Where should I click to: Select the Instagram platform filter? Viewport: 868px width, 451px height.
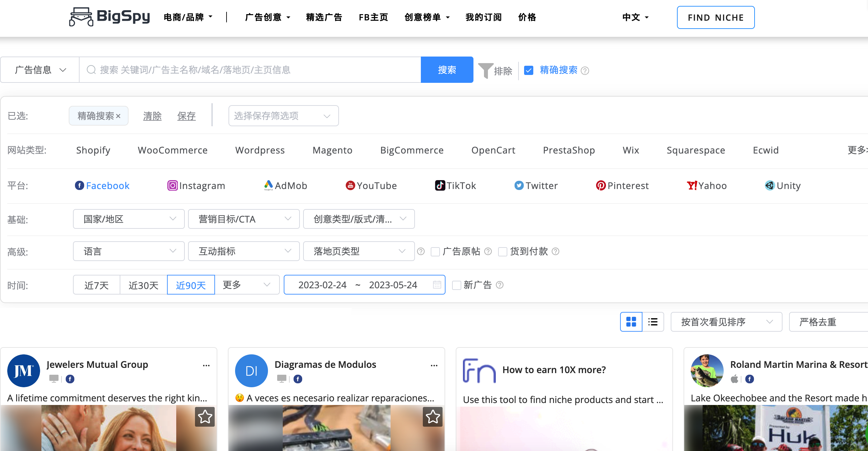[196, 185]
